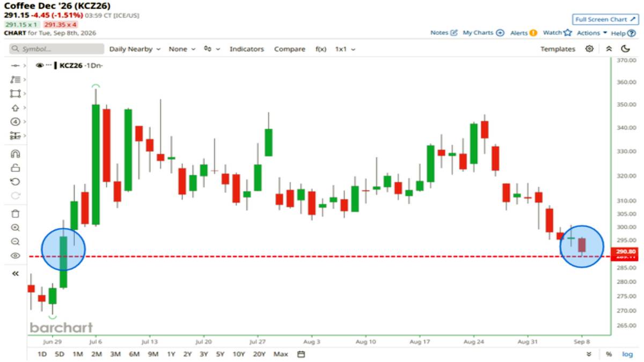This screenshot has width=644, height=362.
Task: Open the Templates menu
Action: pyautogui.click(x=558, y=49)
